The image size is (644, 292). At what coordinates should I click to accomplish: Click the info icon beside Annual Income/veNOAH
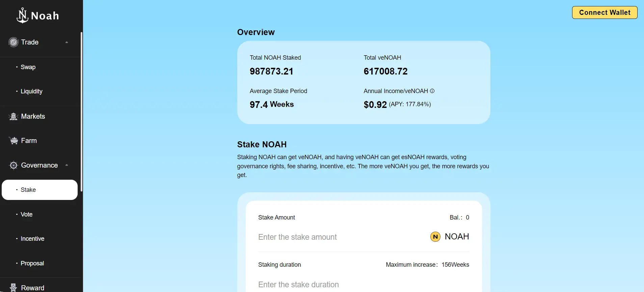[432, 91]
